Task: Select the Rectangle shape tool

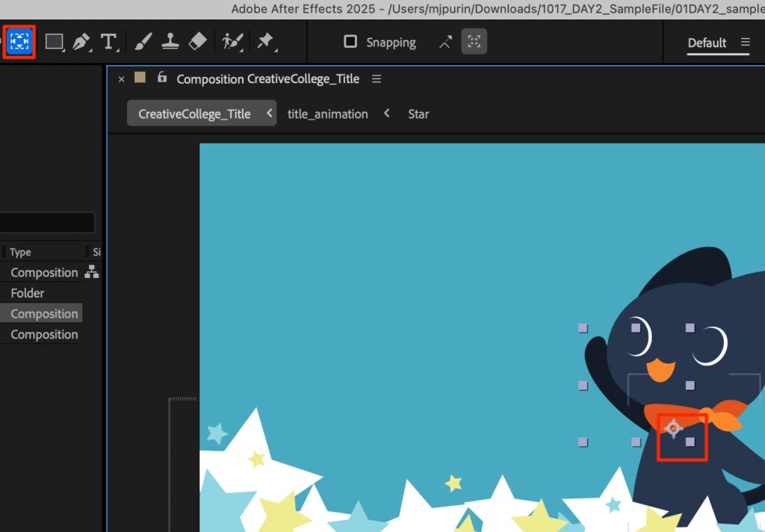Action: point(54,42)
